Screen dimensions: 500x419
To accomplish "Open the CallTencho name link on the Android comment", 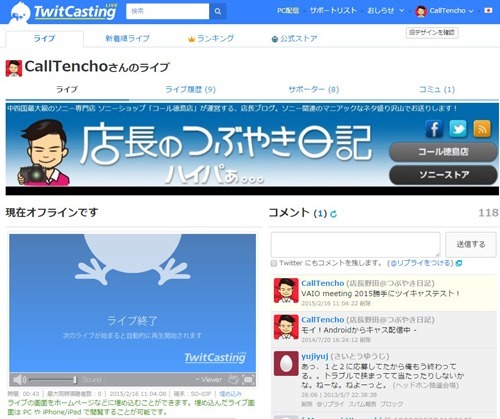I will 323,320.
